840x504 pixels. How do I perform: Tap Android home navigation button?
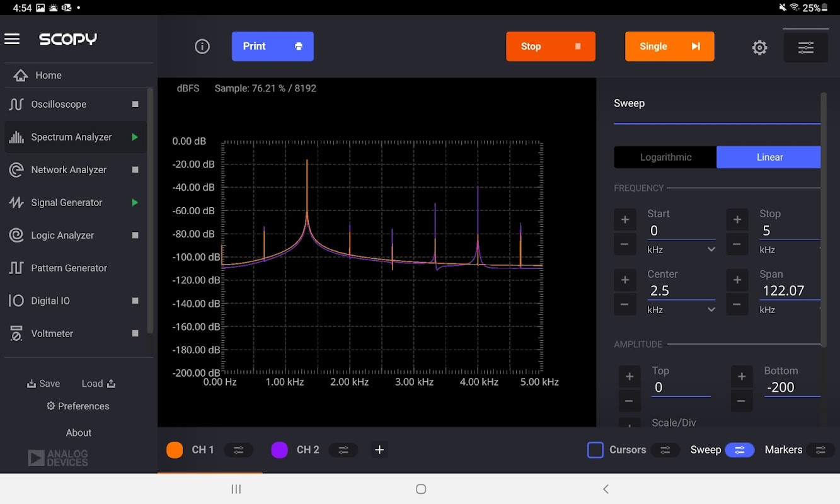pos(421,489)
